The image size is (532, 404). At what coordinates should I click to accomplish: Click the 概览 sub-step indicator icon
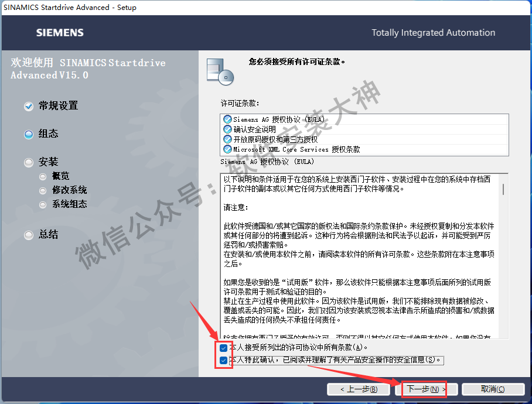tap(43, 177)
